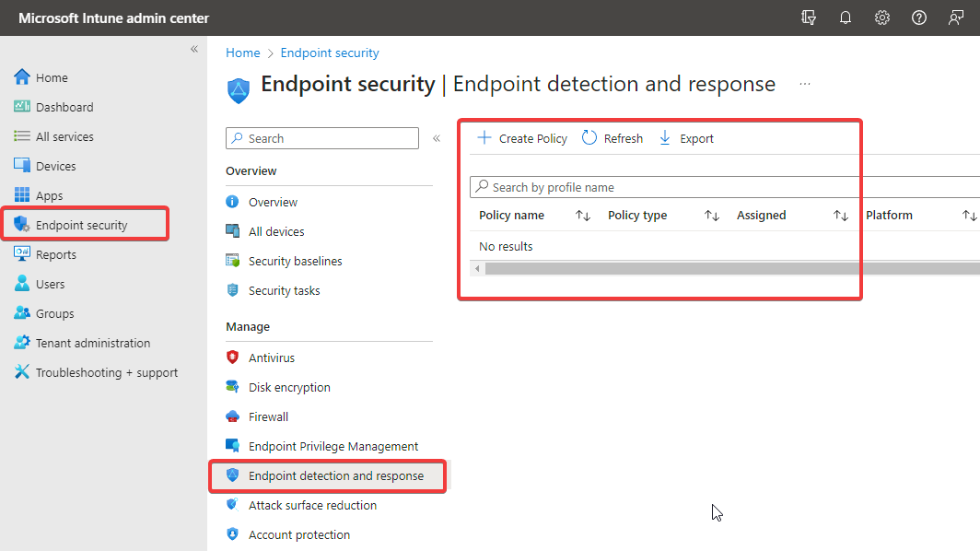Image resolution: width=980 pixels, height=551 pixels.
Task: Export the policy list
Action: click(688, 137)
